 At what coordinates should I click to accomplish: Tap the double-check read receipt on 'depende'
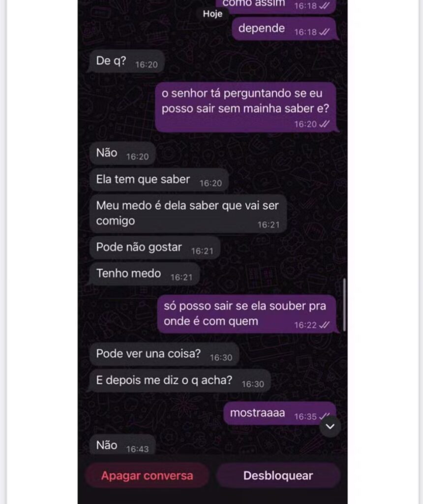pos(325,32)
